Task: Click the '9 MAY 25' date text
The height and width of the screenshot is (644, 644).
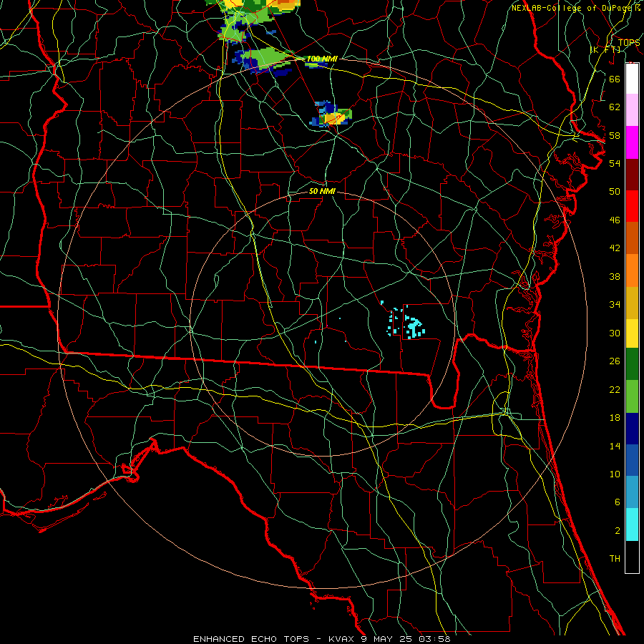Action: click(x=387, y=639)
